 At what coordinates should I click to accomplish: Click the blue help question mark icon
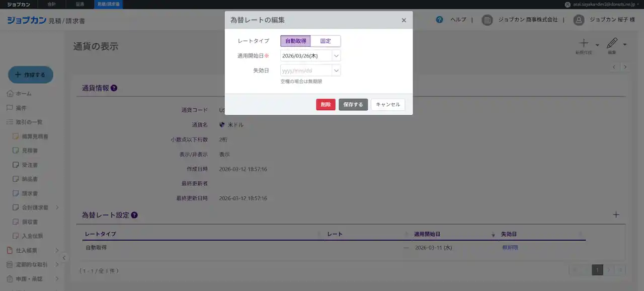440,20
